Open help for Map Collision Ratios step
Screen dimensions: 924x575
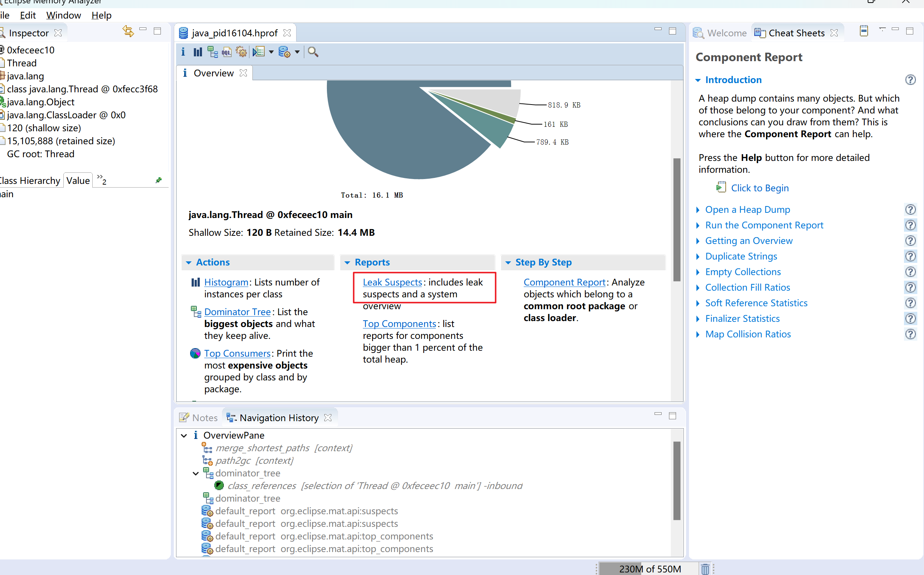pyautogui.click(x=910, y=334)
